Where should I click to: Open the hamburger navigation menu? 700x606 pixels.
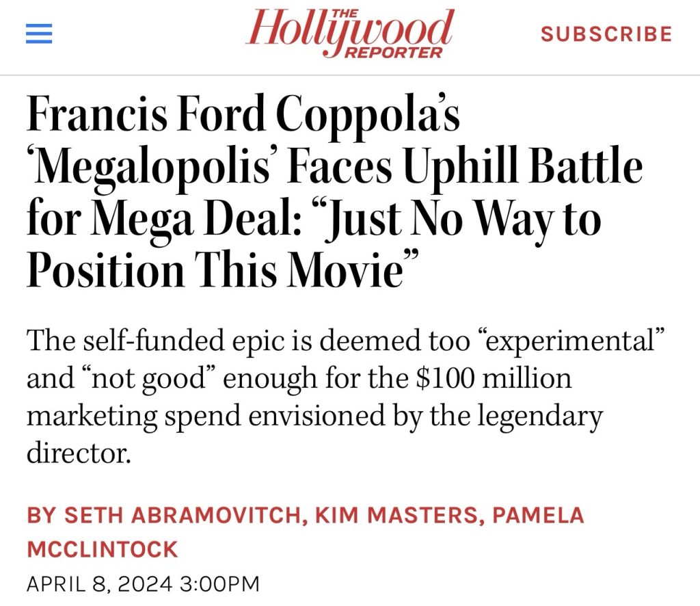(39, 34)
